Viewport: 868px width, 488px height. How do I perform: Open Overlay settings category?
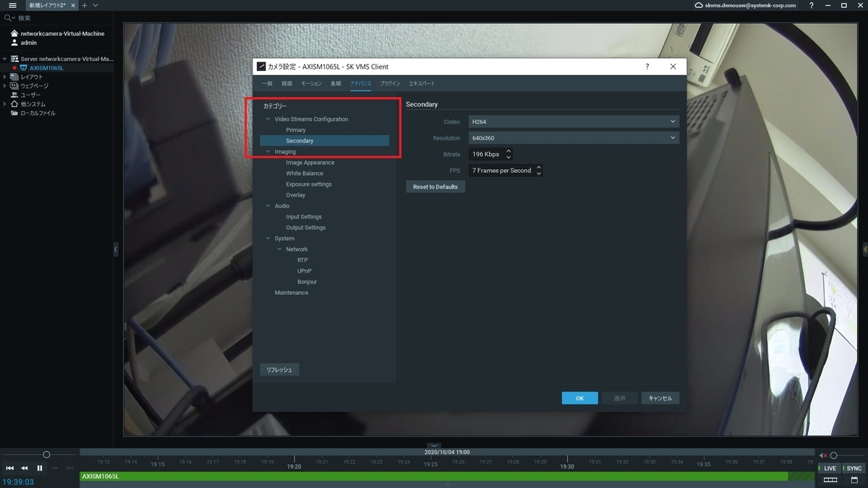tap(296, 195)
